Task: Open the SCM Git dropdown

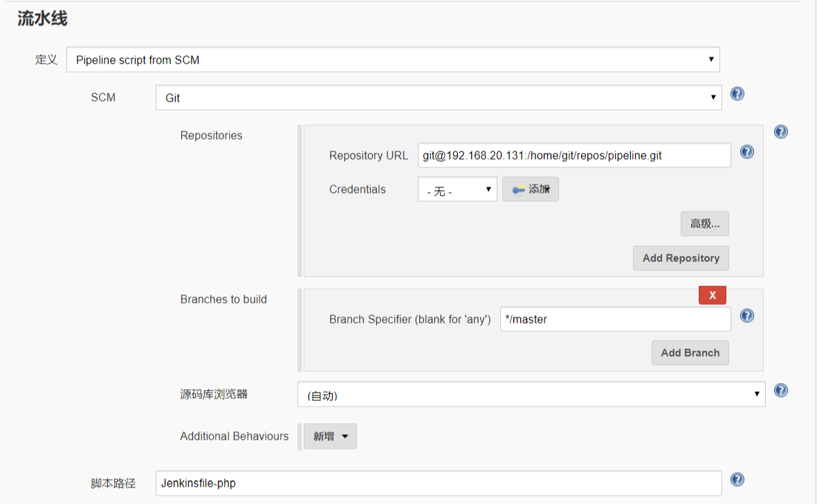Action: 439,98
